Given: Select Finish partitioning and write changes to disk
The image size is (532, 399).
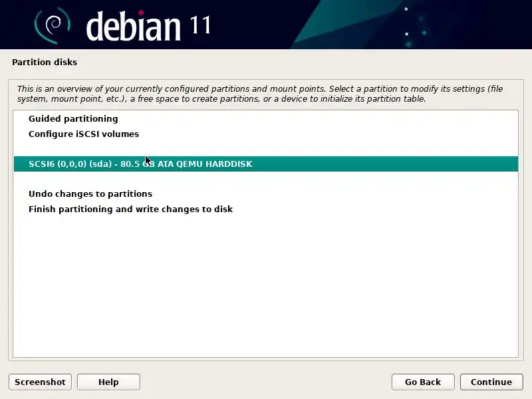Looking at the screenshot, I should (x=265, y=209).
